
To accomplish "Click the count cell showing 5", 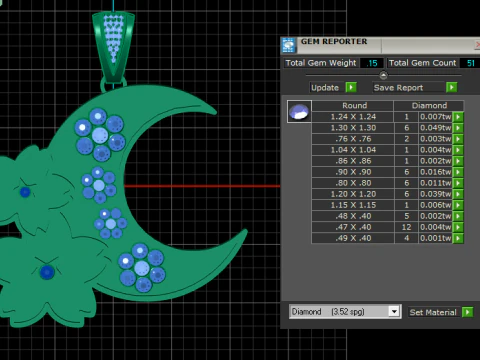I will pos(406,216).
